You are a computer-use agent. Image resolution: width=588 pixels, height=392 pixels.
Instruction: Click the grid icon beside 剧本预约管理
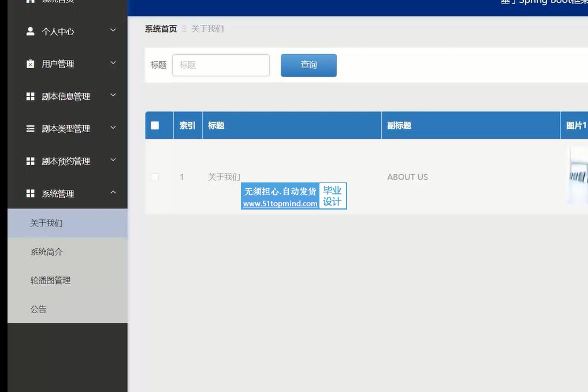click(31, 161)
